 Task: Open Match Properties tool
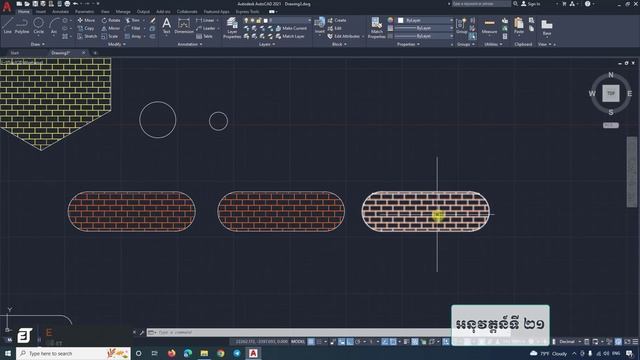click(x=376, y=28)
